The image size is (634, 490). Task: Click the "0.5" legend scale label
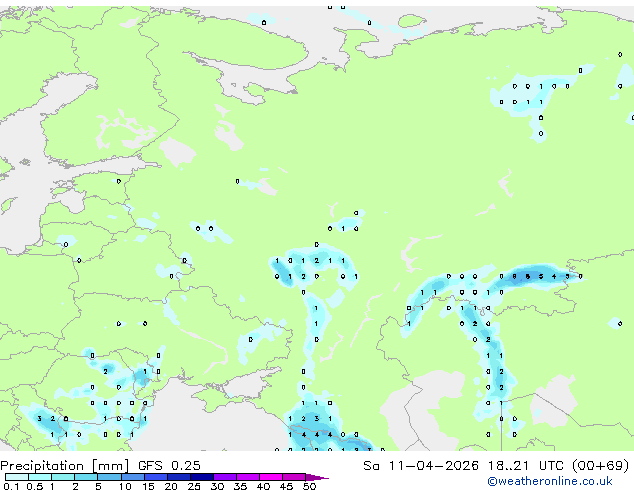tap(35, 486)
